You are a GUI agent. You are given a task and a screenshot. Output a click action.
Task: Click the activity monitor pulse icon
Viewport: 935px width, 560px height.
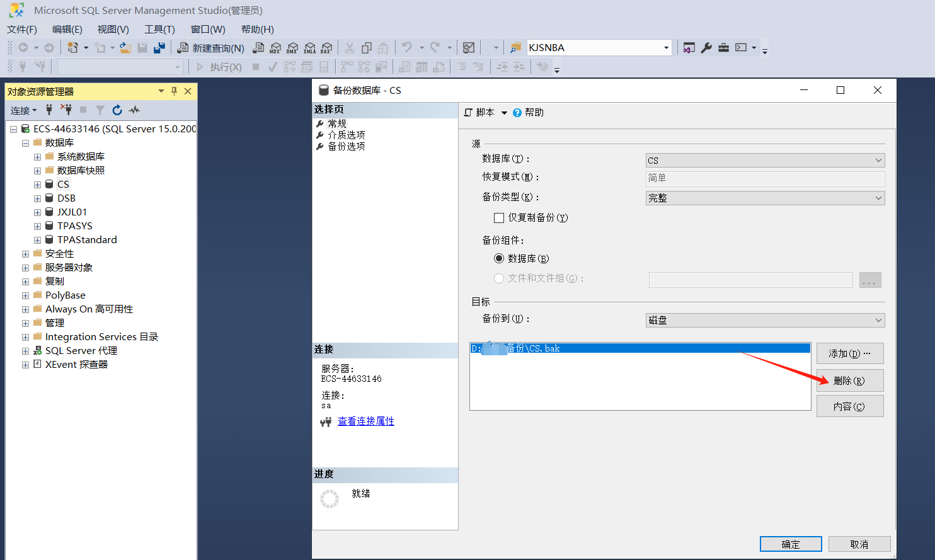point(134,110)
